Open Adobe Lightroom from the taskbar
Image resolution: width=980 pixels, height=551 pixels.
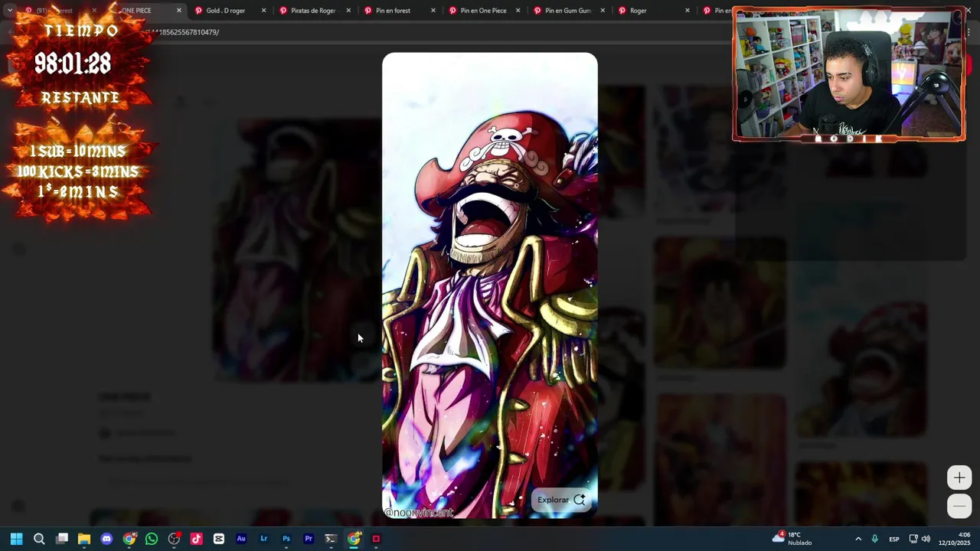point(263,539)
